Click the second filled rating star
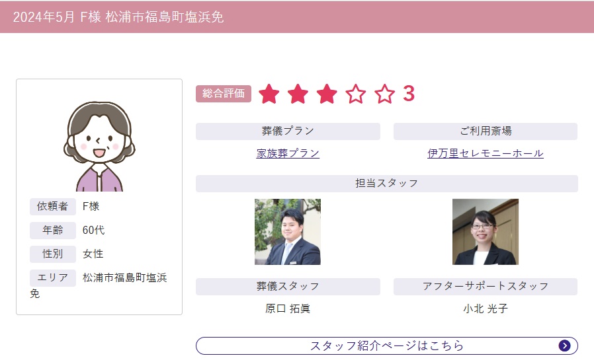The width and height of the screenshot is (594, 364). pos(298,94)
